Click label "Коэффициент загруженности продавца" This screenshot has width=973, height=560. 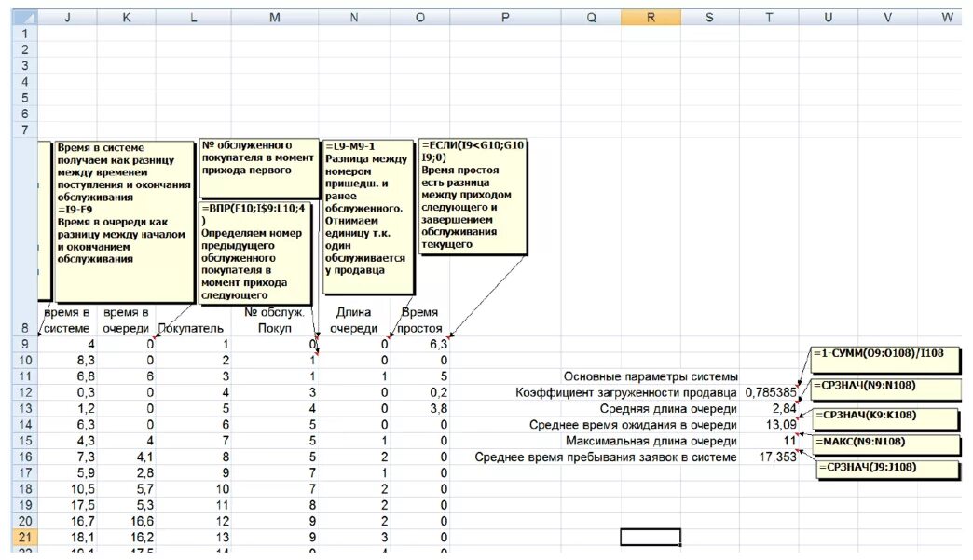click(625, 392)
